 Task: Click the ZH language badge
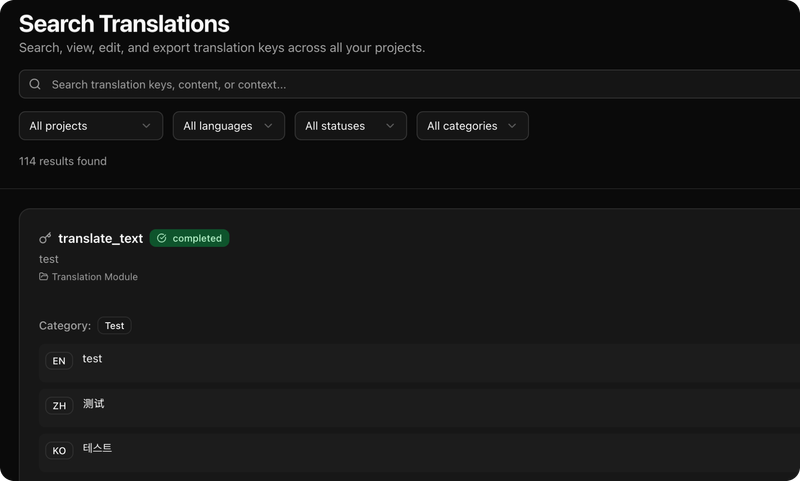coord(59,406)
